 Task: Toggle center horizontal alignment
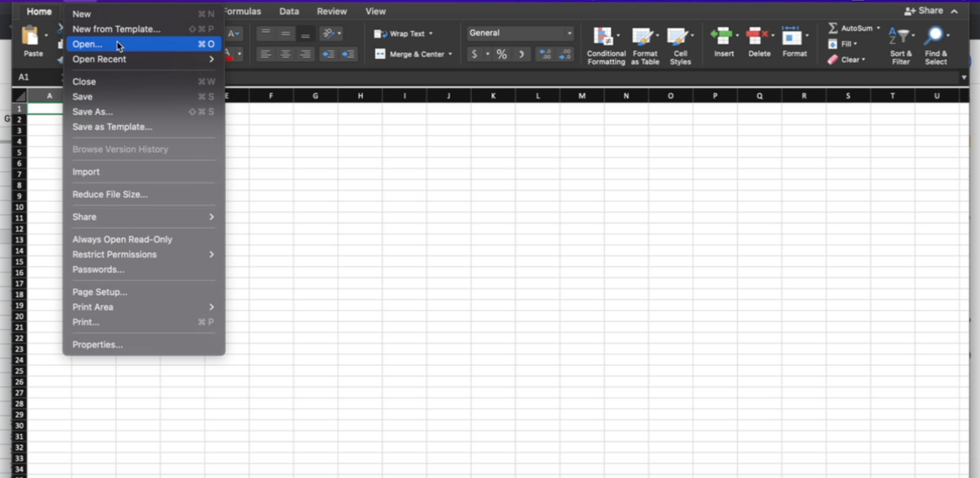pyautogui.click(x=285, y=55)
